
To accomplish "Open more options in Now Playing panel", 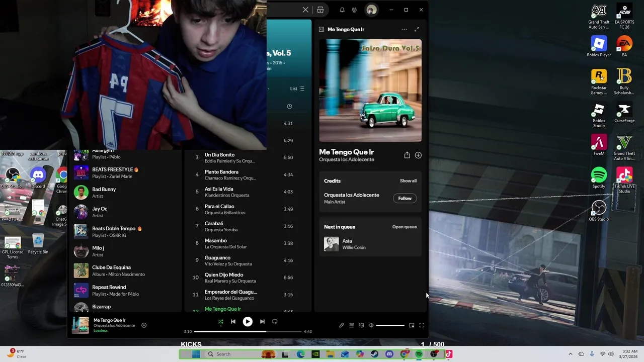I will (x=404, y=29).
